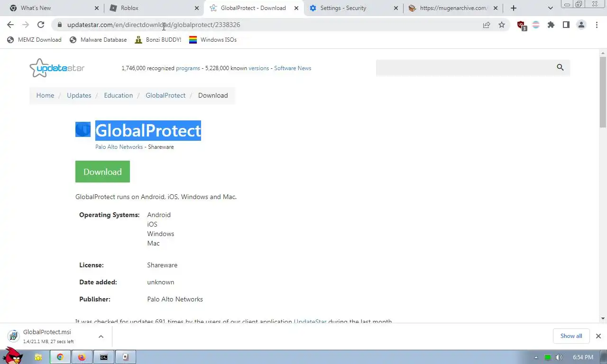607x364 pixels.
Task: Expand GlobalProtect.msi download options chevron
Action: click(x=101, y=337)
